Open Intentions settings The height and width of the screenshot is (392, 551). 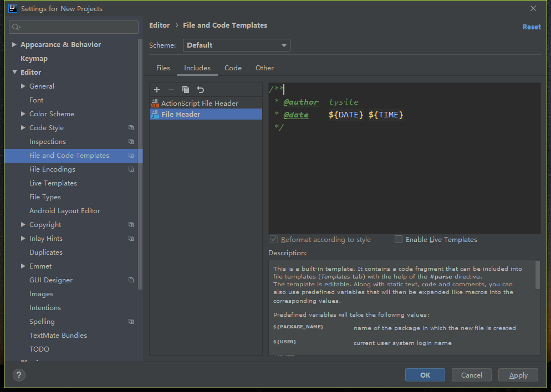[45, 308]
